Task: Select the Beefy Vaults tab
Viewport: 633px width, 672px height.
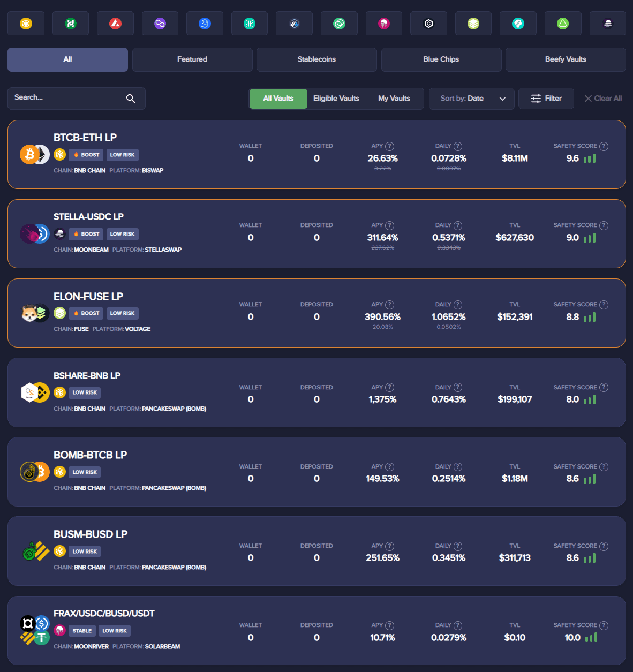Action: (x=566, y=59)
